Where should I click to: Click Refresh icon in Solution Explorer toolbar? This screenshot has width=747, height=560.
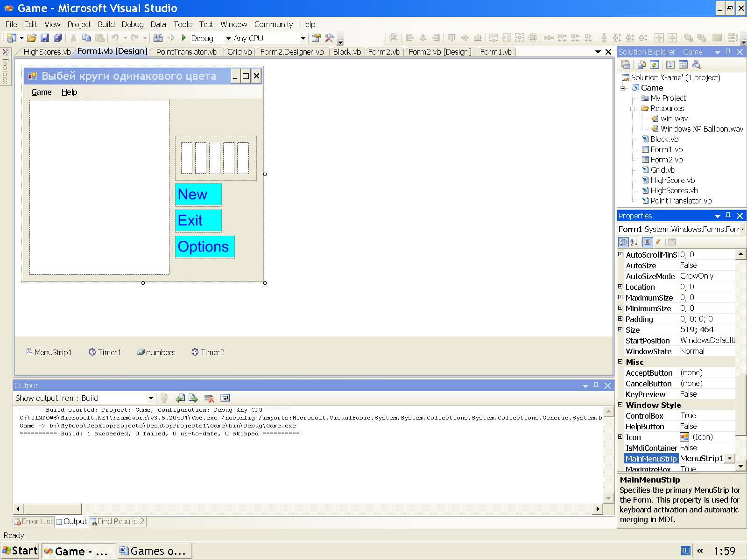tap(655, 65)
